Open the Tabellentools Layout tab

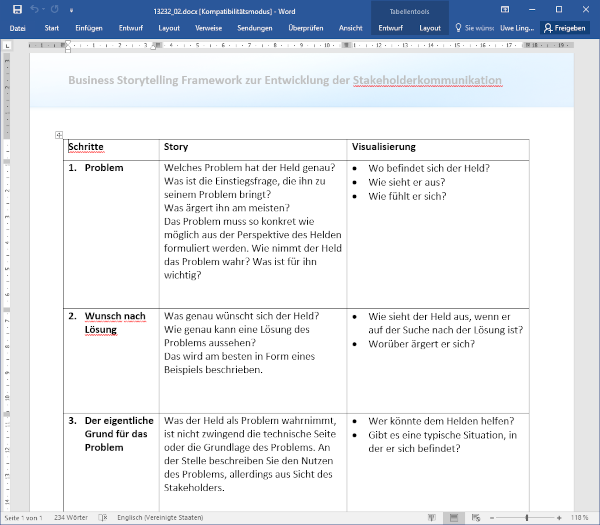point(429,28)
